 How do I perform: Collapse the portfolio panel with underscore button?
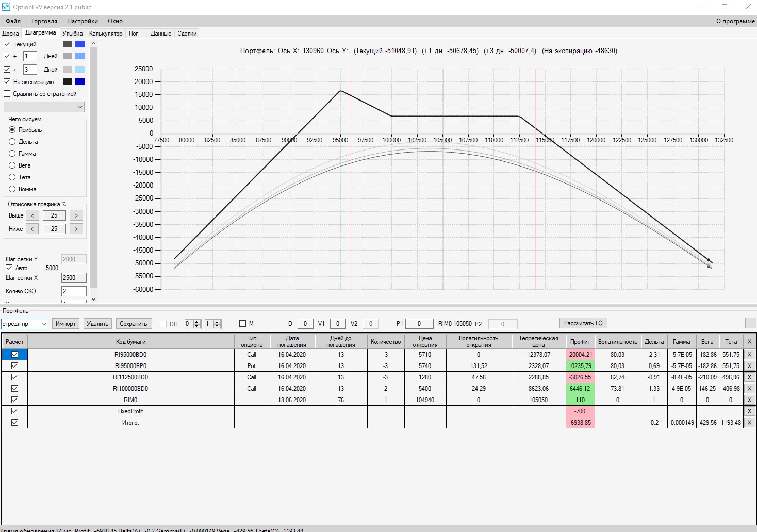[750, 323]
